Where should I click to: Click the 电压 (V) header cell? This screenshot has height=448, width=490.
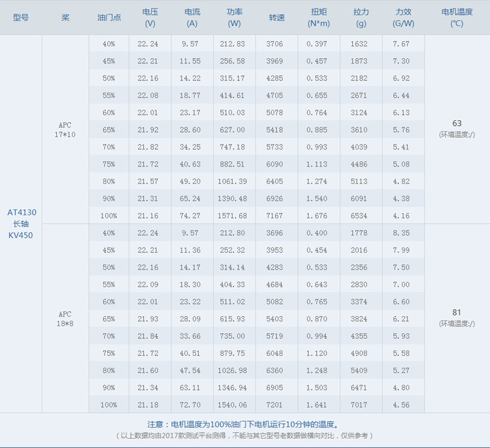pos(150,18)
